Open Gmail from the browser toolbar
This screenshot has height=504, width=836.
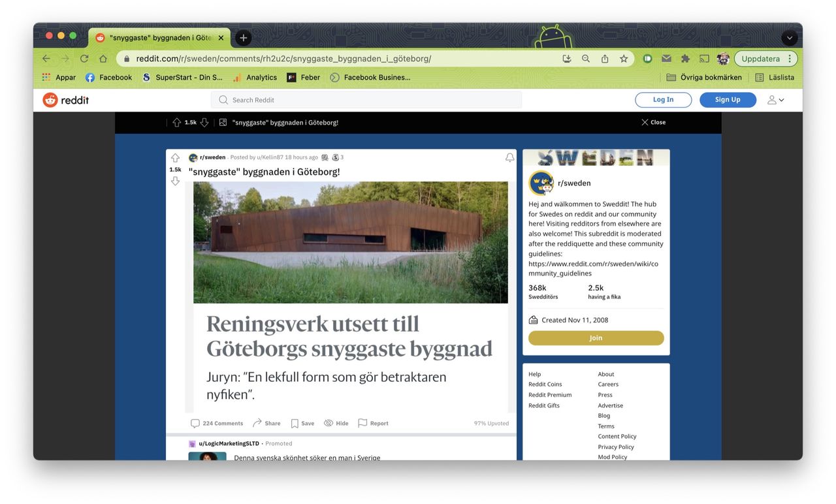click(666, 58)
